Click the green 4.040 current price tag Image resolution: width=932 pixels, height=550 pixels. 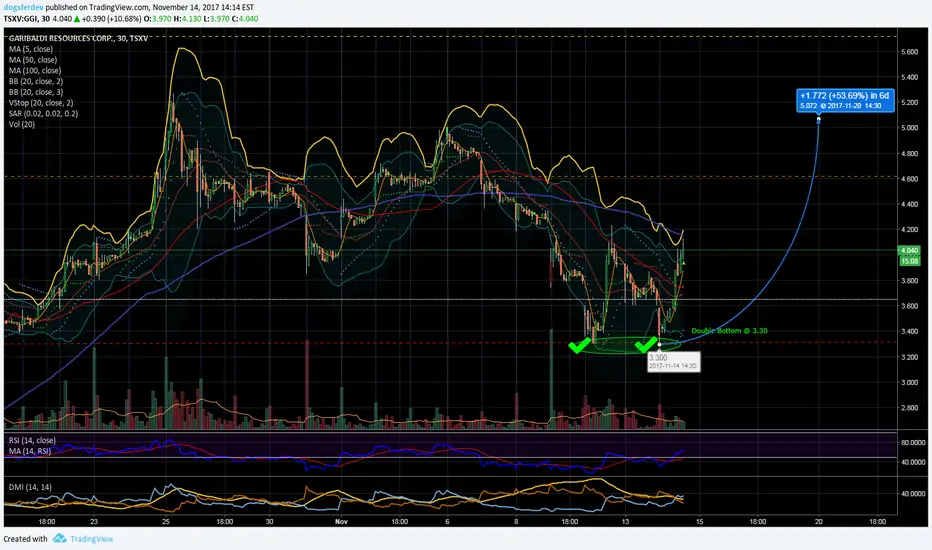click(909, 250)
